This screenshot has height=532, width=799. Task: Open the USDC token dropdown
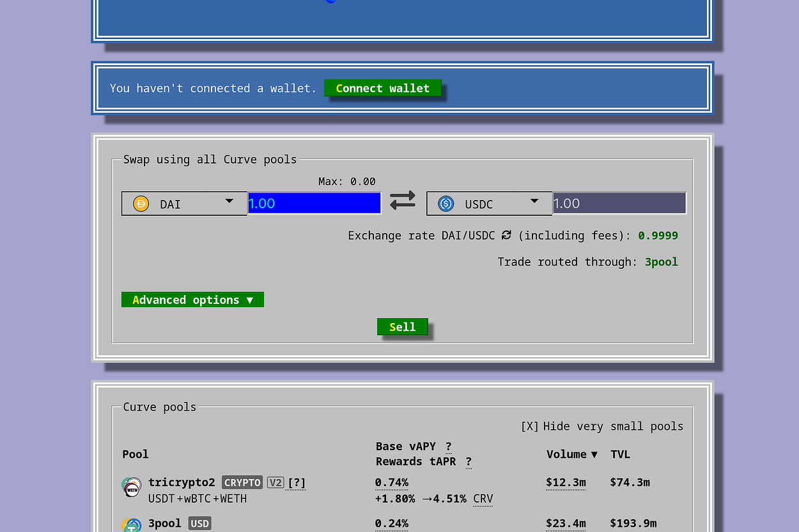pos(489,204)
